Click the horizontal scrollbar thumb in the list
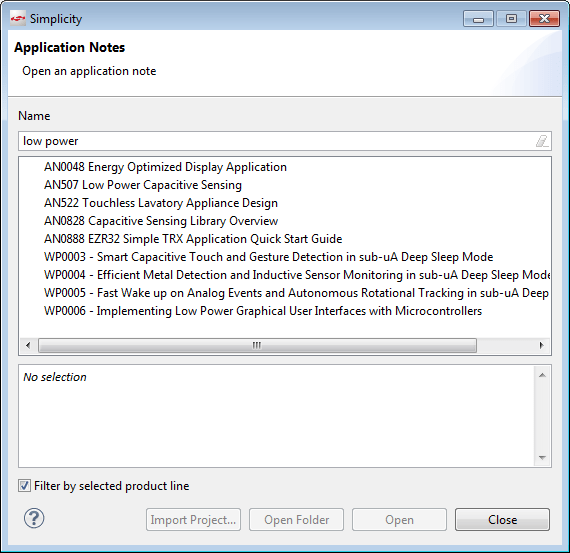The height and width of the screenshot is (553, 570). (x=257, y=345)
